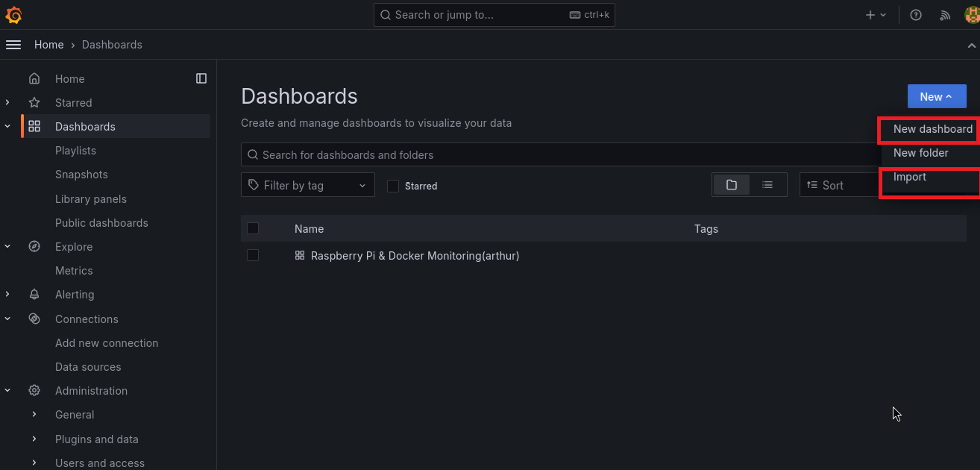Focus the Search or jump to field
980x470 pixels.
pos(494,15)
